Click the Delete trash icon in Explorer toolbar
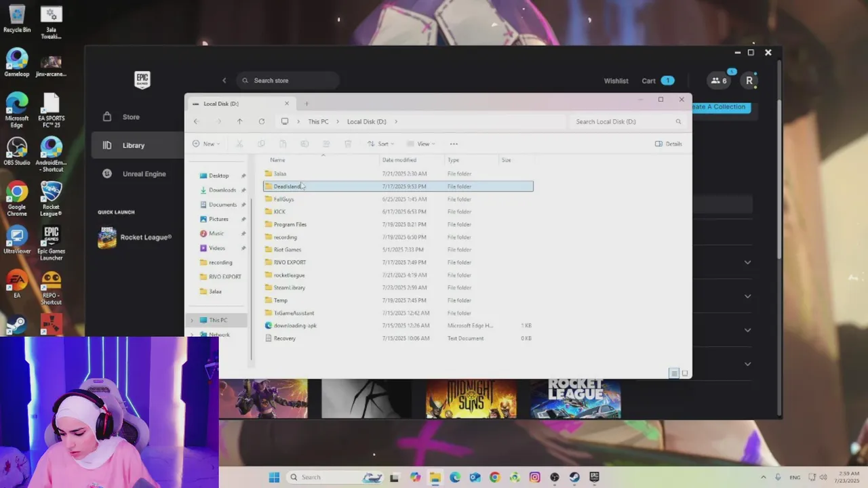 (348, 144)
